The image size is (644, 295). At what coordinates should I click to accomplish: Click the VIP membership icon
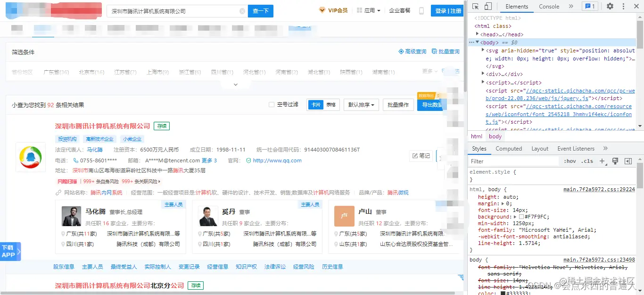pyautogui.click(x=322, y=10)
